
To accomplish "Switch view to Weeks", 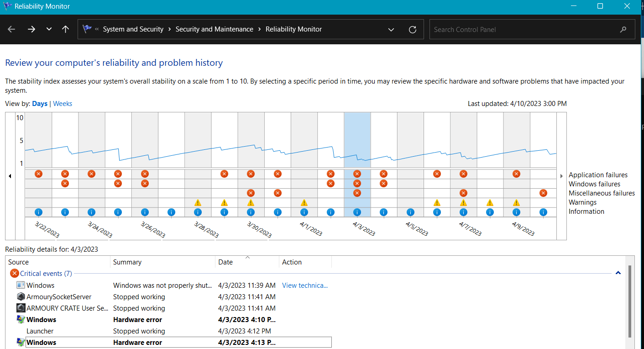I will [63, 104].
